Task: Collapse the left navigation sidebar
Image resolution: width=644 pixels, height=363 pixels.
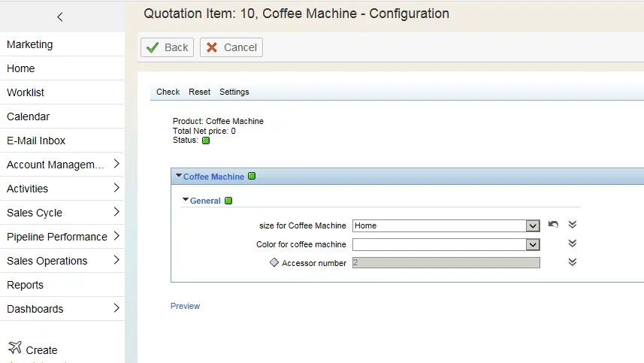Action: (x=60, y=17)
